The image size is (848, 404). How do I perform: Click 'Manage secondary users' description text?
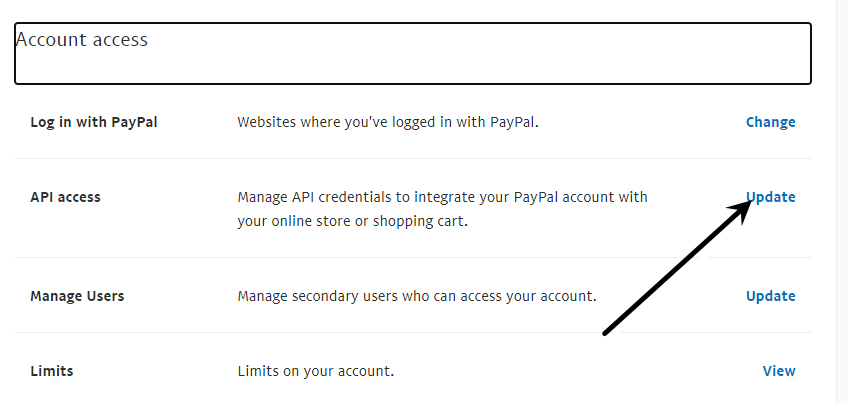pos(416,296)
